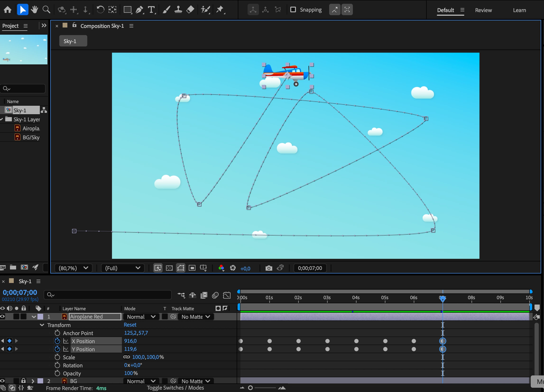The height and width of the screenshot is (392, 544).
Task: Click Toggle Switches / Modes button
Action: pos(175,388)
